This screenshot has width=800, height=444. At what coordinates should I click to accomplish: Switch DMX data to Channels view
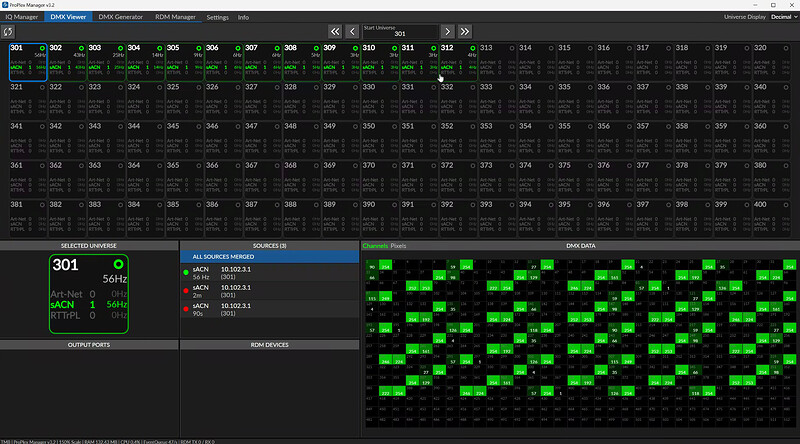pos(375,246)
